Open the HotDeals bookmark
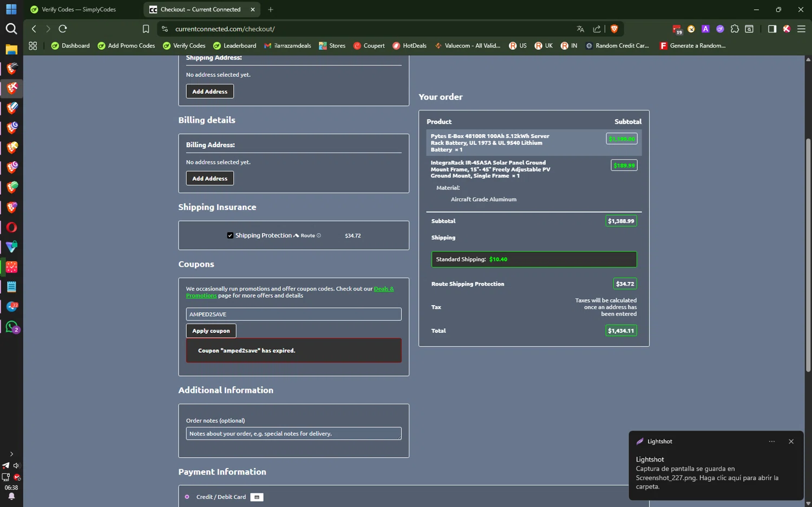Image resolution: width=812 pixels, height=507 pixels. point(409,45)
